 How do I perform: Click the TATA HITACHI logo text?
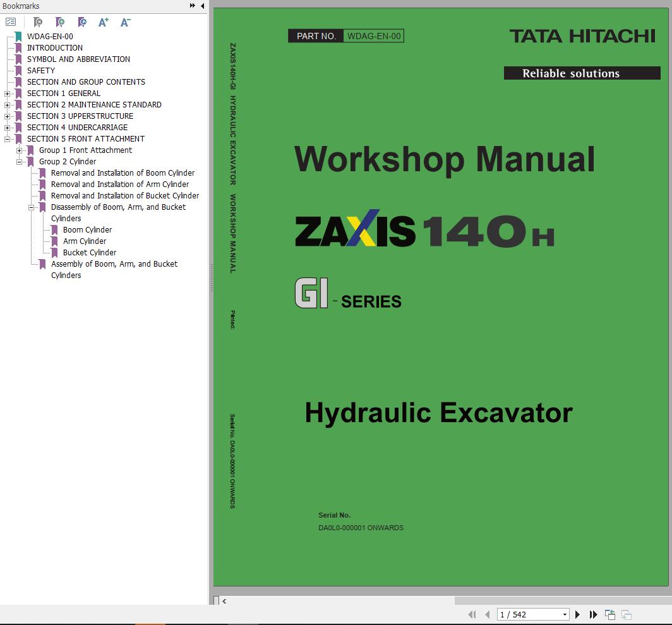[582, 36]
